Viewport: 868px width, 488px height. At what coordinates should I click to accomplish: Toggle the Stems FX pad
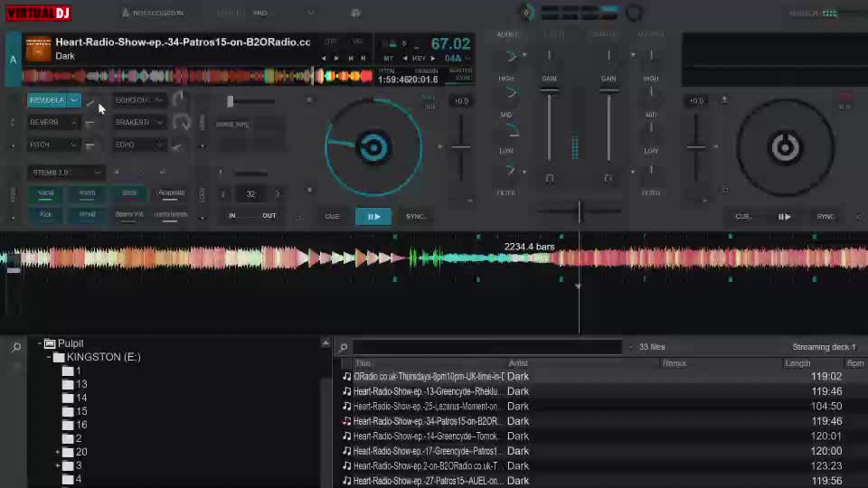tap(129, 215)
